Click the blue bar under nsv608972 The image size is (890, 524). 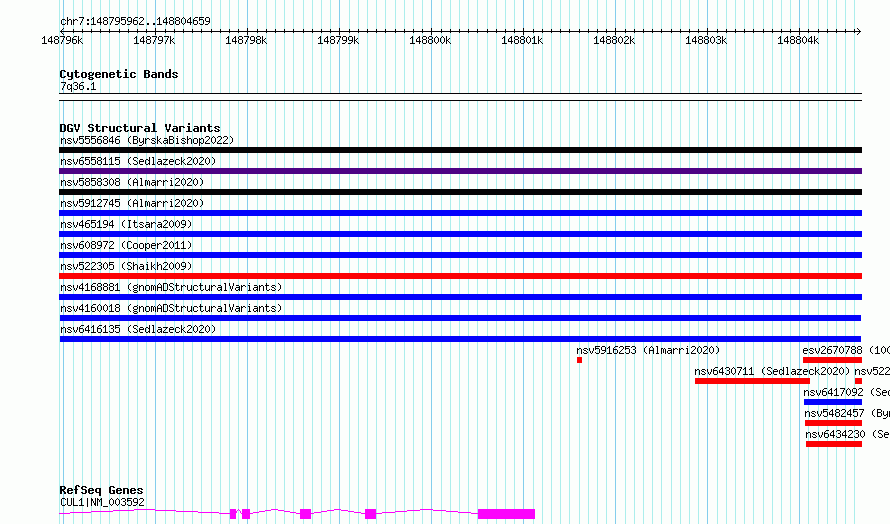[460, 255]
